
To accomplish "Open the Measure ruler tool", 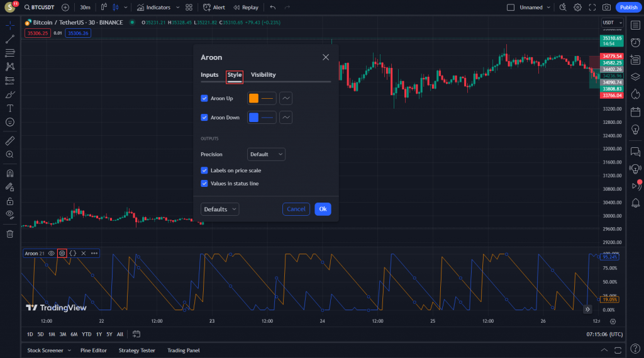I will point(10,140).
